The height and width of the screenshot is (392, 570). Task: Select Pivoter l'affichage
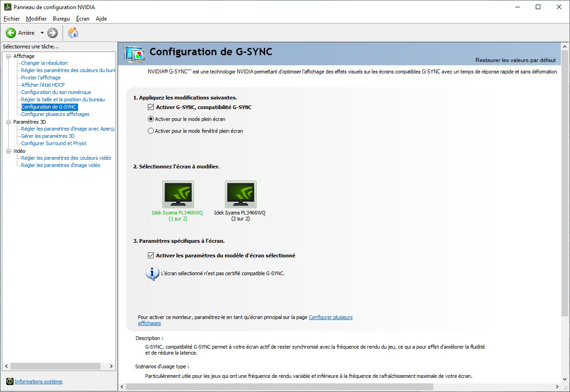tap(41, 78)
